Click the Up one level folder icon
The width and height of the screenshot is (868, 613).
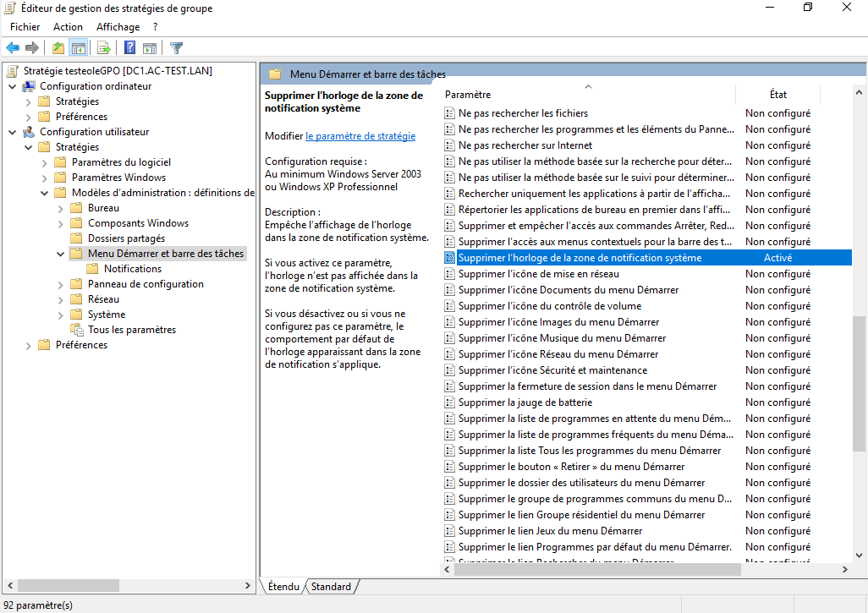pos(58,48)
